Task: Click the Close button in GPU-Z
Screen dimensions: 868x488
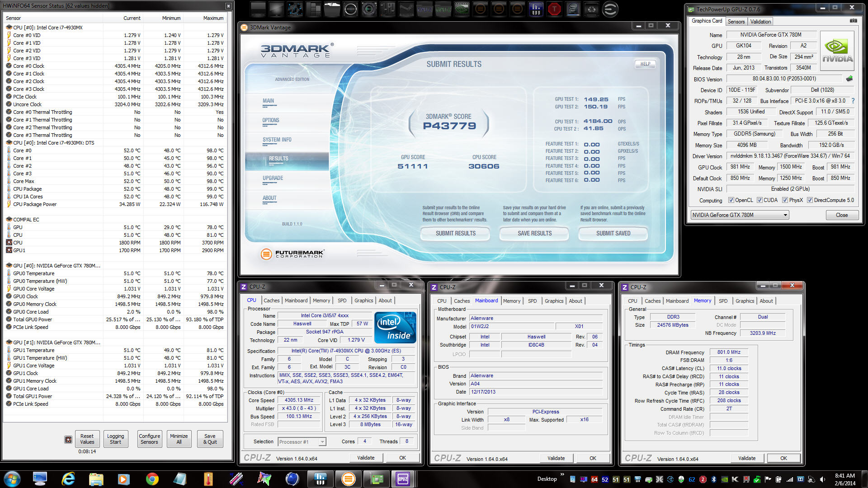Action: [842, 215]
